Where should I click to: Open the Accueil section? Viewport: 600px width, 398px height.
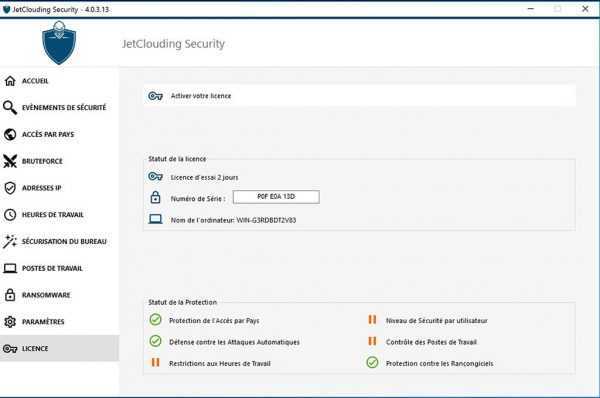[59, 81]
